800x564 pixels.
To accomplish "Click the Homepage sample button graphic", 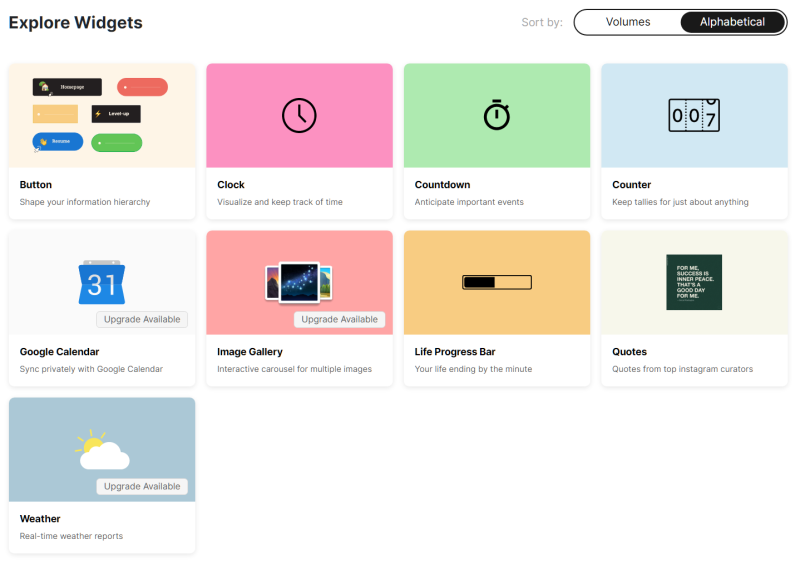I will click(67, 87).
